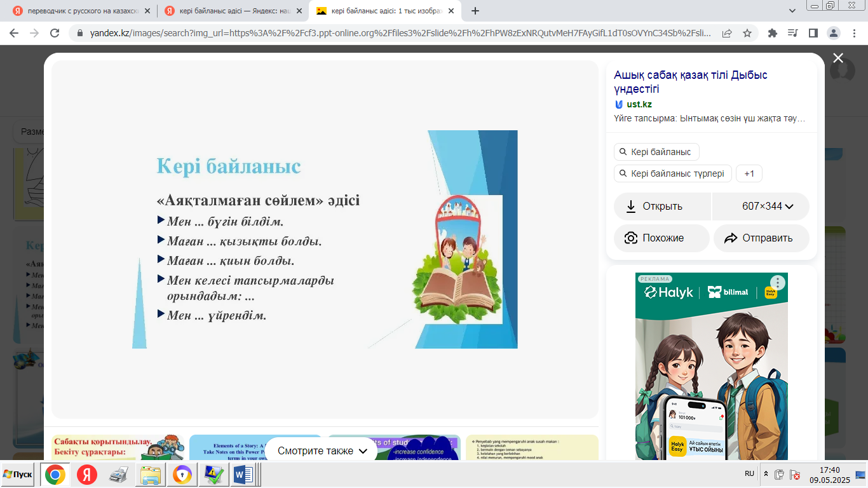Change the RU input language

[750, 474]
